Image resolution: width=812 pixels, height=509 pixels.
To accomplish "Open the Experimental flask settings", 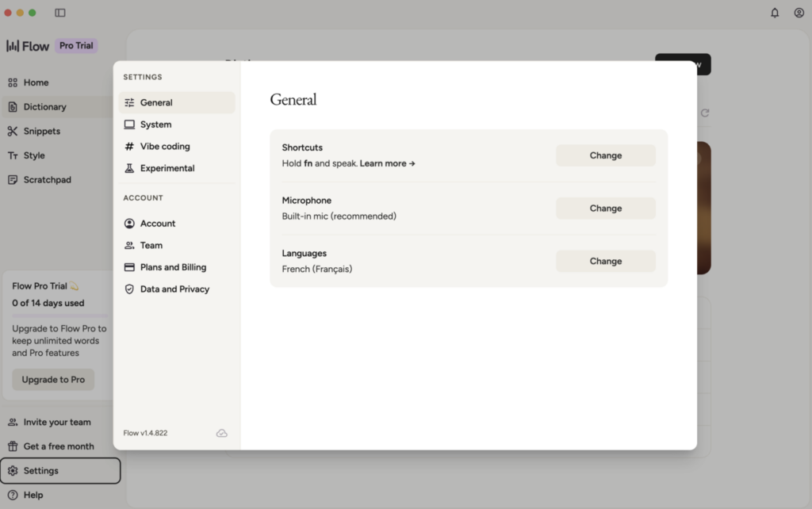I will click(128, 168).
